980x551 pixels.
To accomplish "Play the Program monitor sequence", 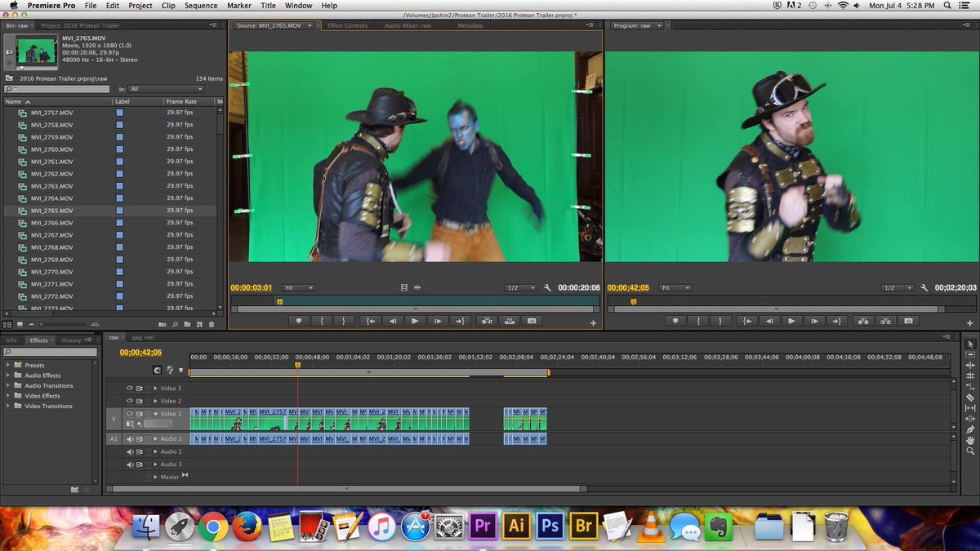I will coord(791,321).
